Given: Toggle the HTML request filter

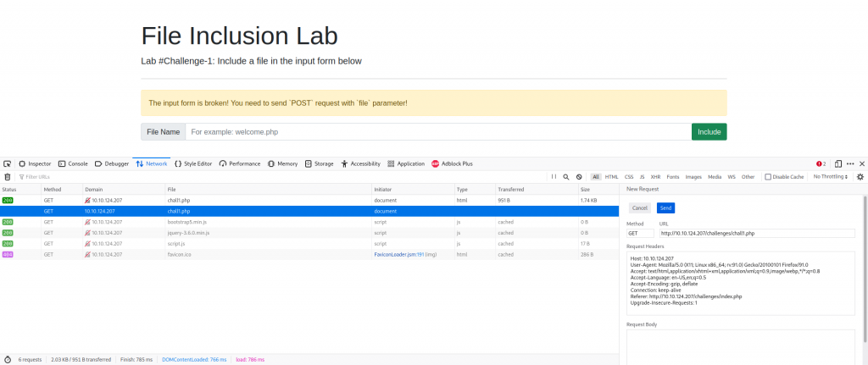Looking at the screenshot, I should point(611,177).
